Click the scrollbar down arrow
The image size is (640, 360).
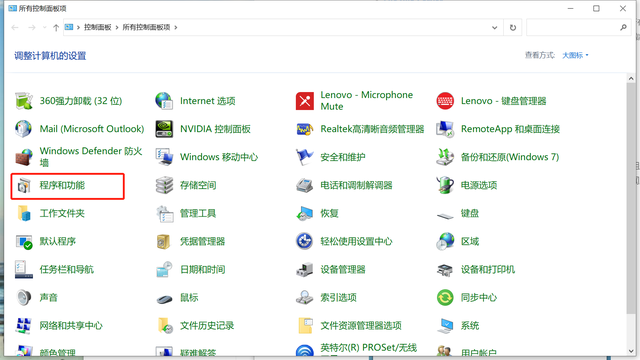tap(631, 351)
